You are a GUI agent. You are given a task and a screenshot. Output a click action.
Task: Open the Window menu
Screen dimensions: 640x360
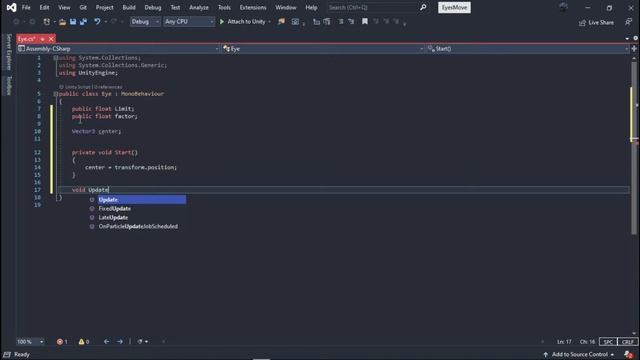pos(286,7)
